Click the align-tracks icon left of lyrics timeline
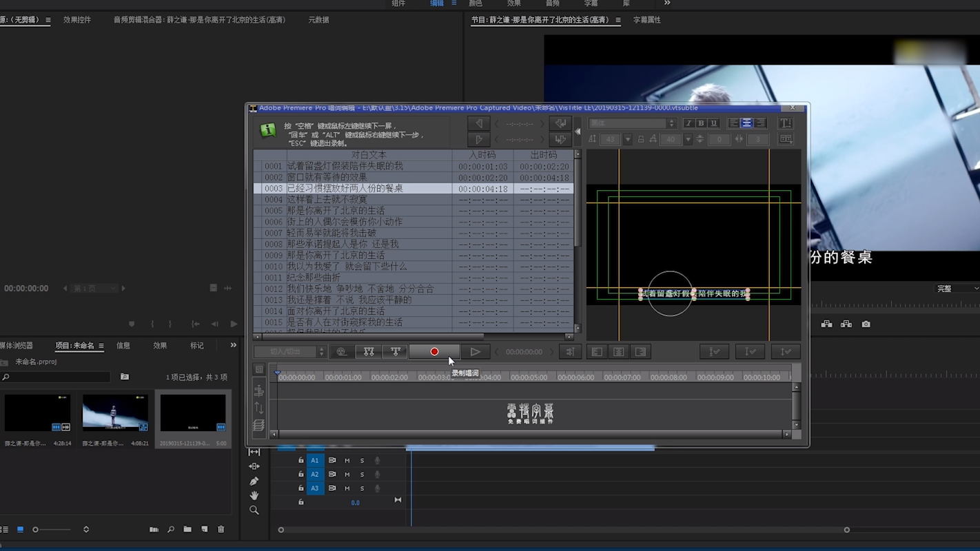980x551 pixels. coord(259,391)
